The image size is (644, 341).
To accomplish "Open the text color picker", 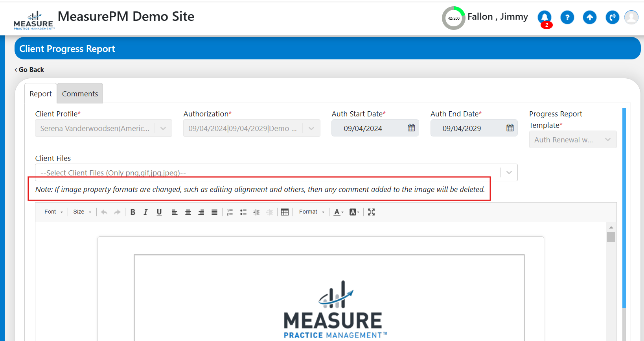I will [x=339, y=212].
